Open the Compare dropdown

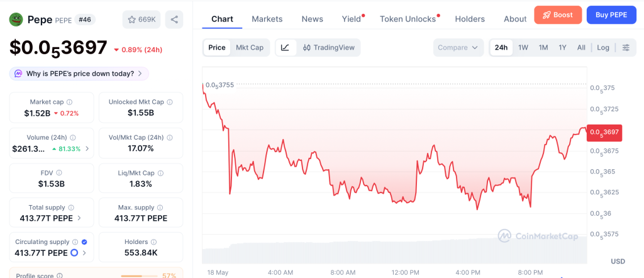[458, 48]
